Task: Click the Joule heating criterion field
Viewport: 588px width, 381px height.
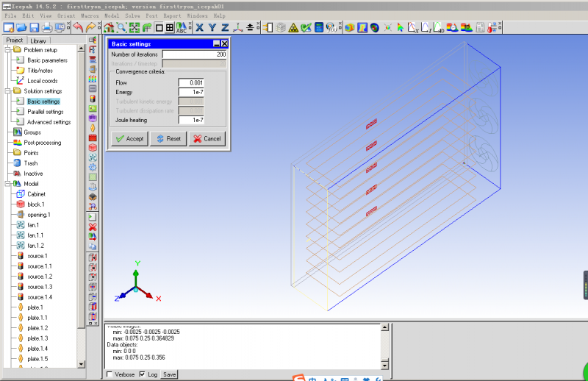Action: 191,120
